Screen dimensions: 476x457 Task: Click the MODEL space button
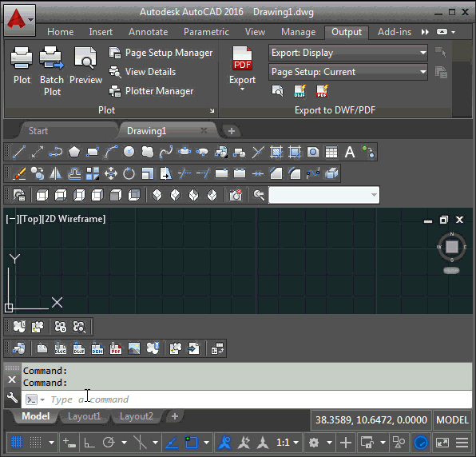pyautogui.click(x=452, y=420)
